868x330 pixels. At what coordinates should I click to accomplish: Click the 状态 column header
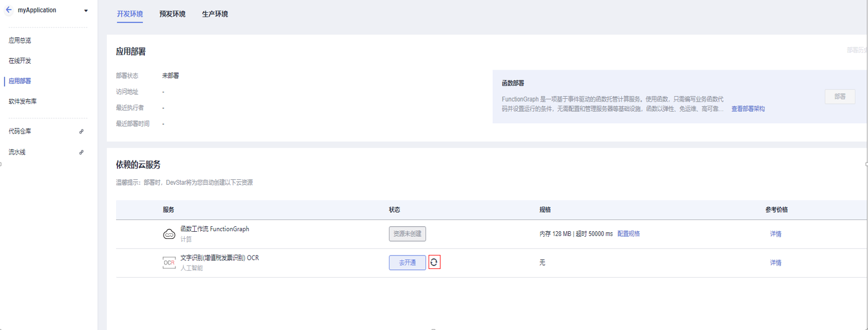(x=395, y=210)
